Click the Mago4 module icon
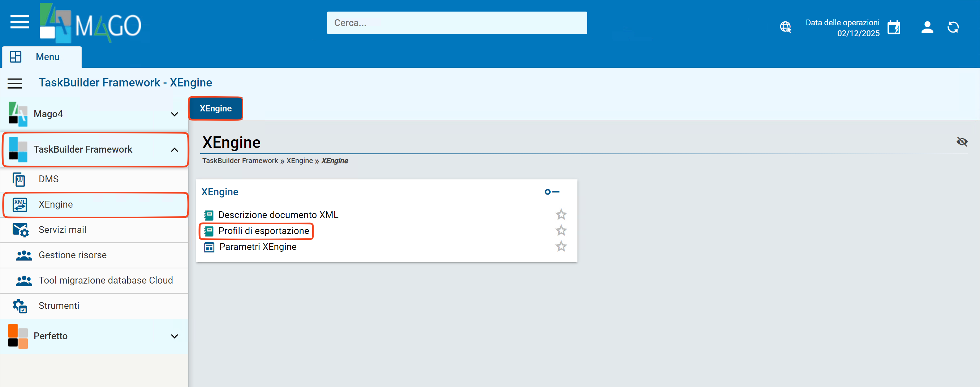 [x=18, y=114]
